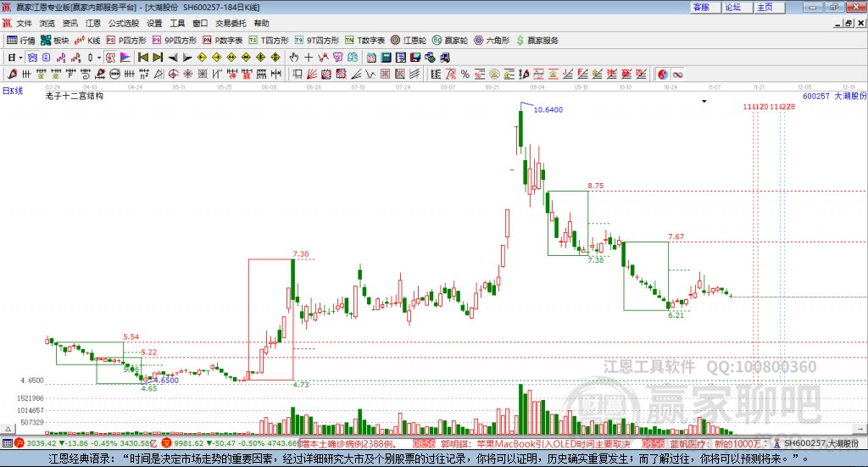Screen dimensions: 868x467
Task: Switch to K线 chart view
Action: (87, 41)
